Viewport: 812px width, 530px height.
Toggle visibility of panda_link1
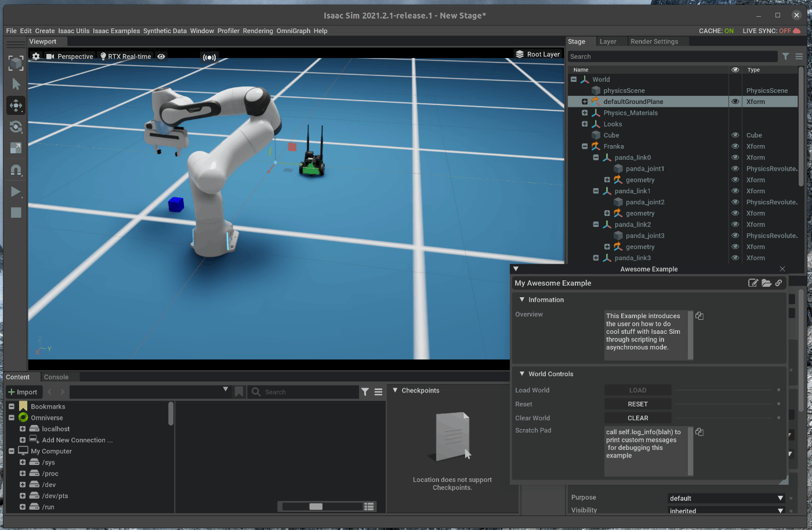coord(735,191)
